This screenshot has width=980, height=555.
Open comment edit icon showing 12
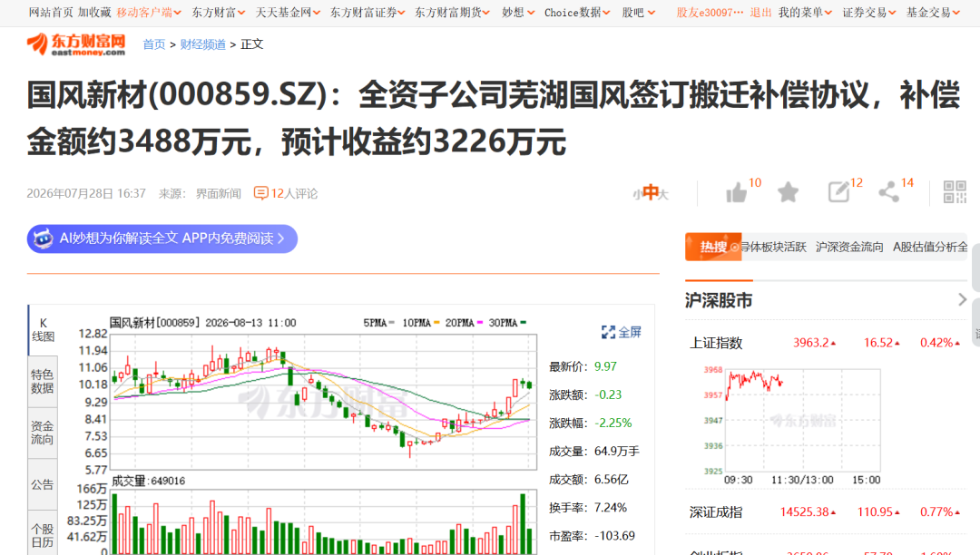838,192
